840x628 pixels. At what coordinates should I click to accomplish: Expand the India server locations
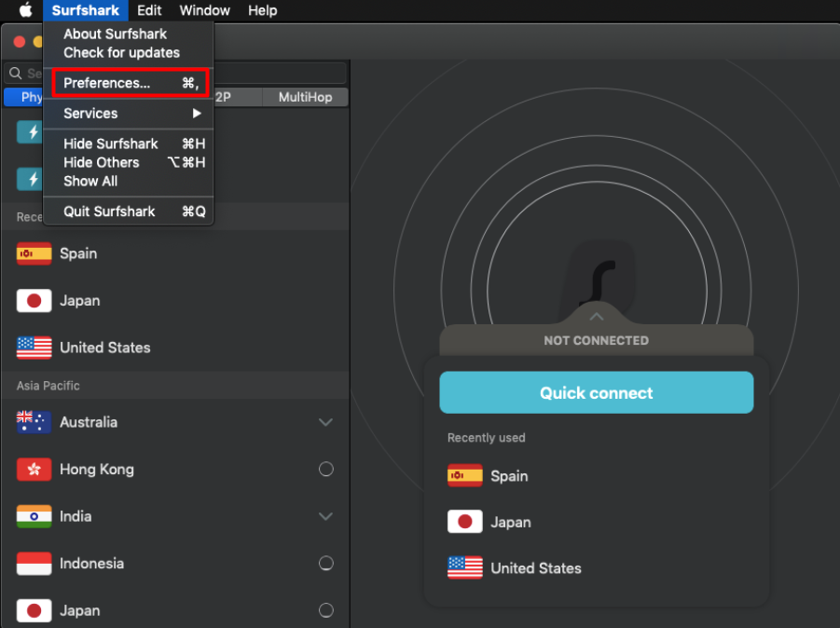(325, 516)
